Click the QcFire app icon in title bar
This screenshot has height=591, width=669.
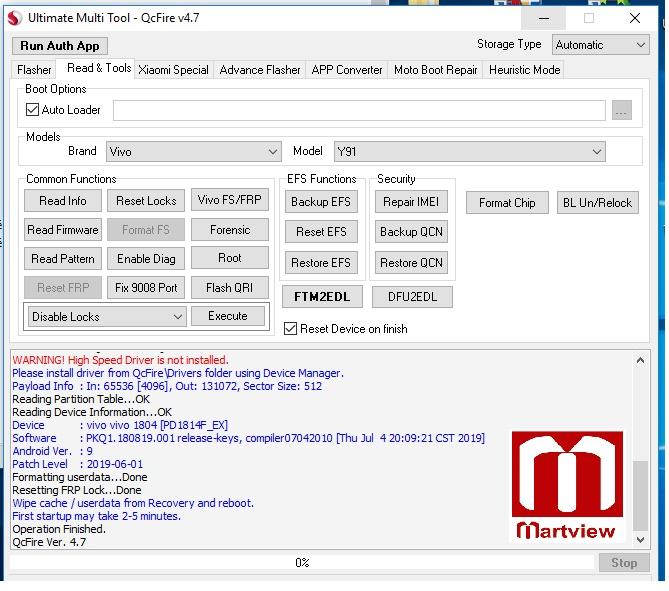pyautogui.click(x=15, y=18)
